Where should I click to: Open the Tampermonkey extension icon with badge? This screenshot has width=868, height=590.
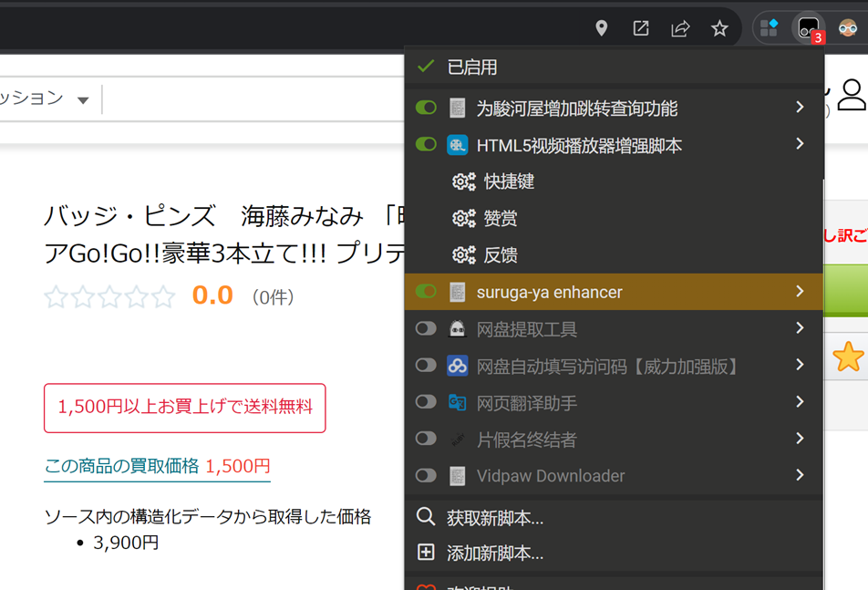[808, 28]
